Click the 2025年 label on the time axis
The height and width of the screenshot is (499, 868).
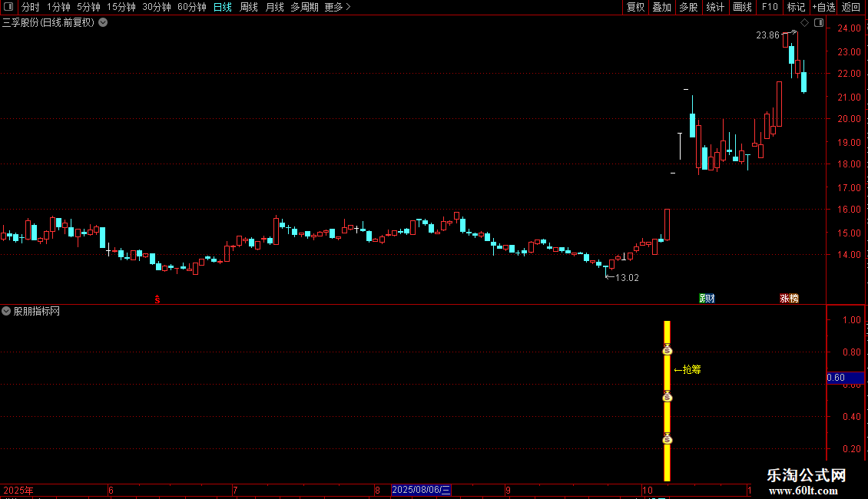(x=18, y=490)
